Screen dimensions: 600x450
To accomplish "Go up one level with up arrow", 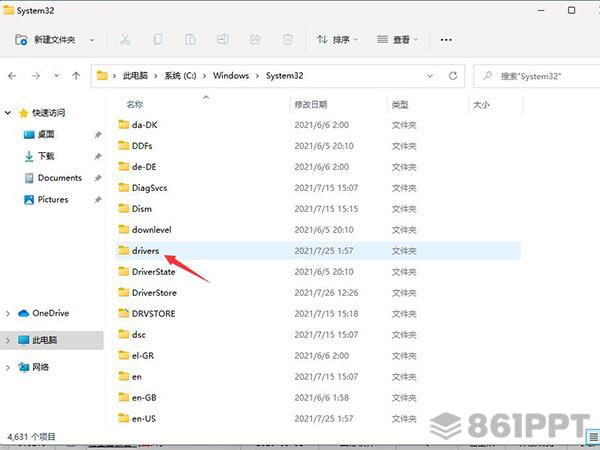I will tap(77, 76).
